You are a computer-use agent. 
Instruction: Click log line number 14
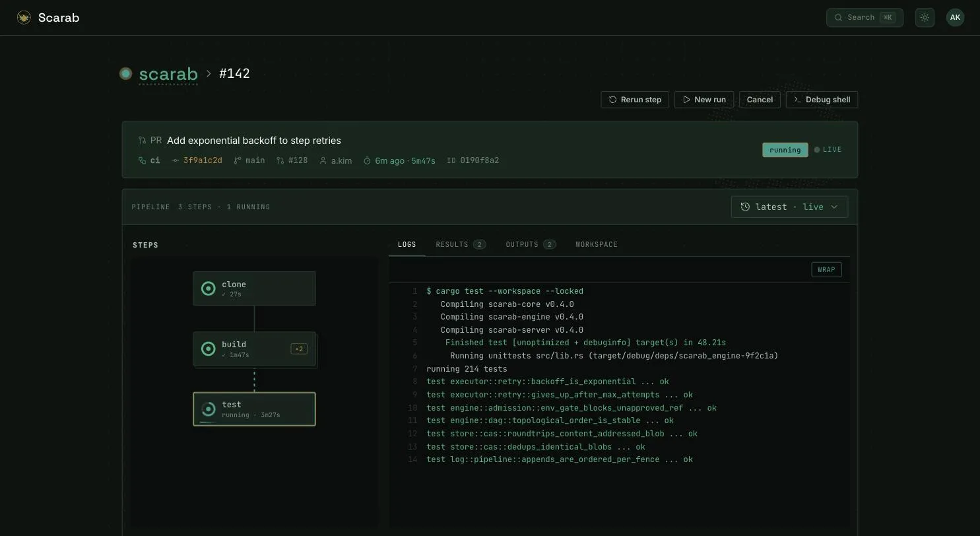[412, 459]
